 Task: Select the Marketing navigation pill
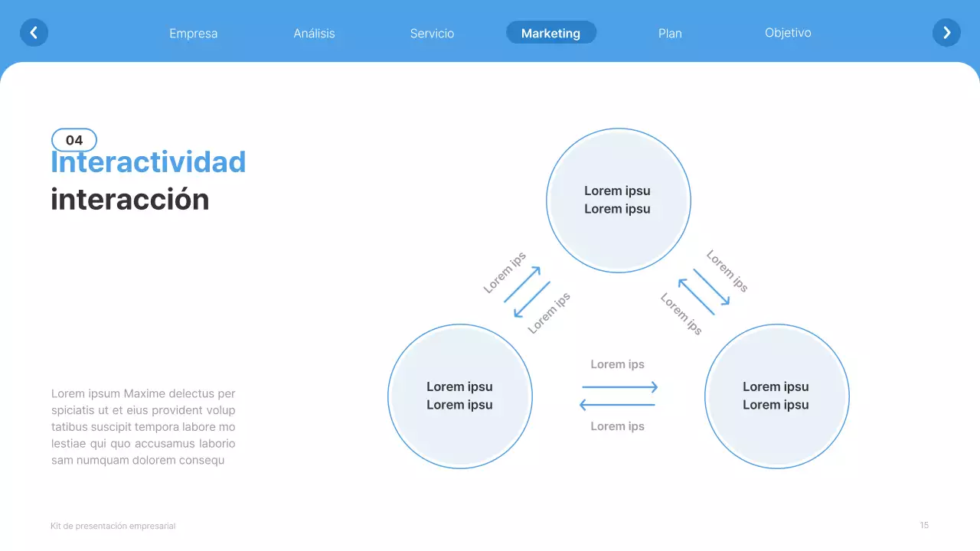550,32
